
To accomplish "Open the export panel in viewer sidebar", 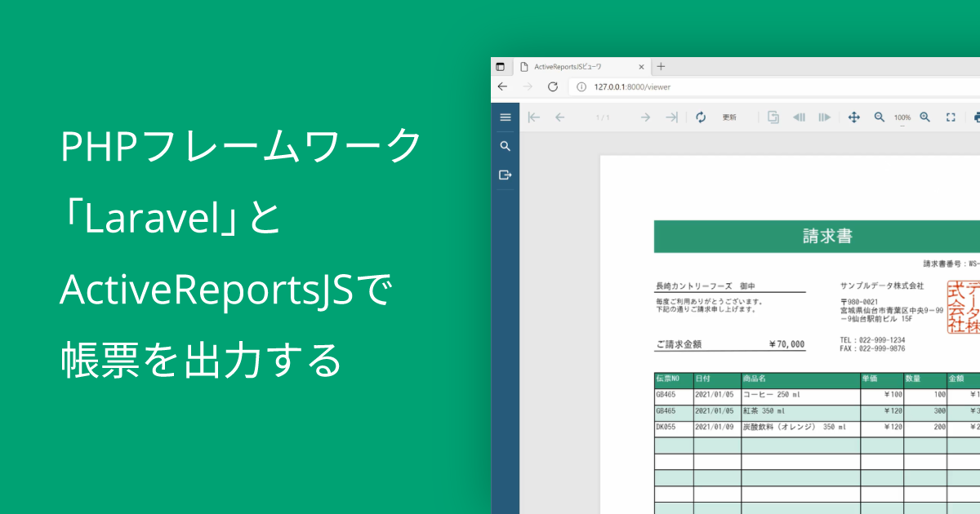I will tap(505, 175).
